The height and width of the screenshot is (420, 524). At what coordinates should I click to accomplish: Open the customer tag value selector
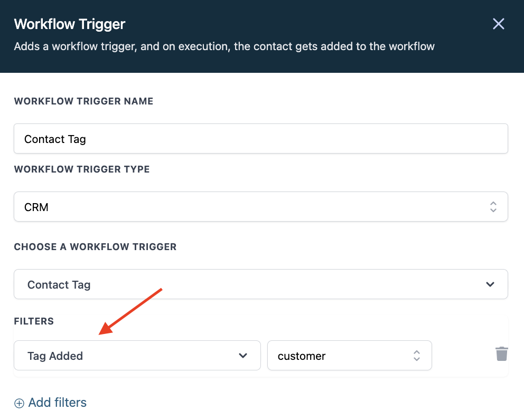click(350, 355)
